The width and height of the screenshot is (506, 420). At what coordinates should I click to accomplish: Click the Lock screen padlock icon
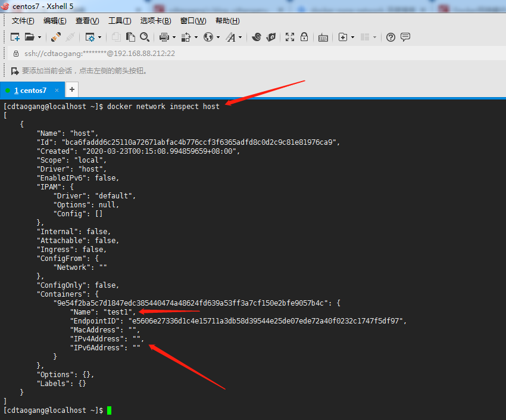pyautogui.click(x=304, y=37)
